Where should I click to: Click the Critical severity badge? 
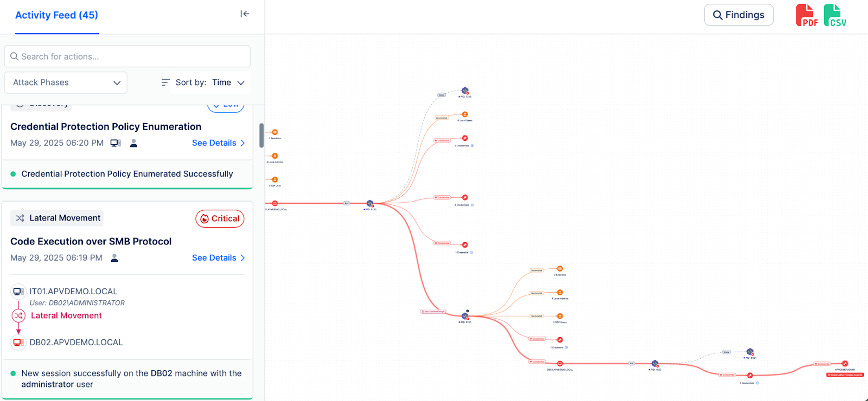click(x=220, y=218)
